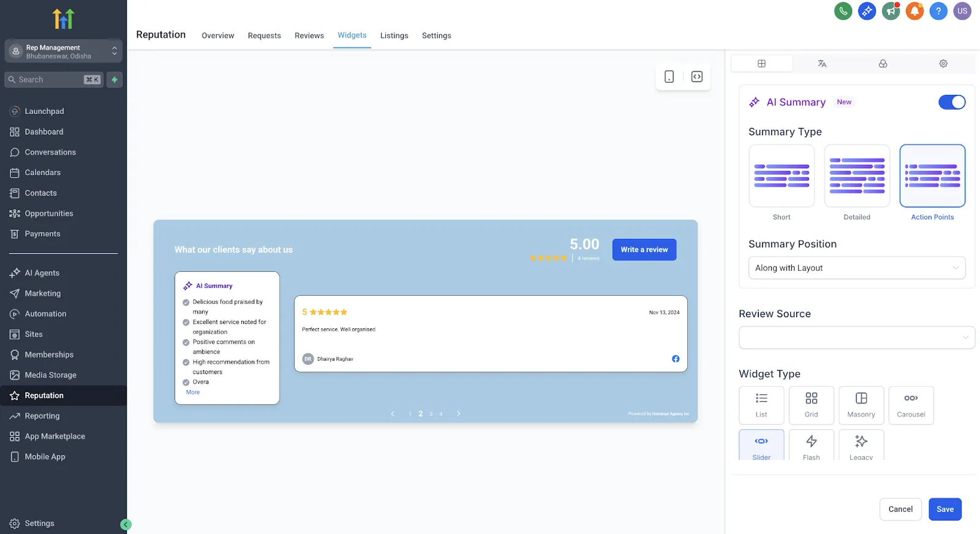Viewport: 980px width, 534px height.
Task: Choose the Detailed summary type
Action: click(857, 176)
